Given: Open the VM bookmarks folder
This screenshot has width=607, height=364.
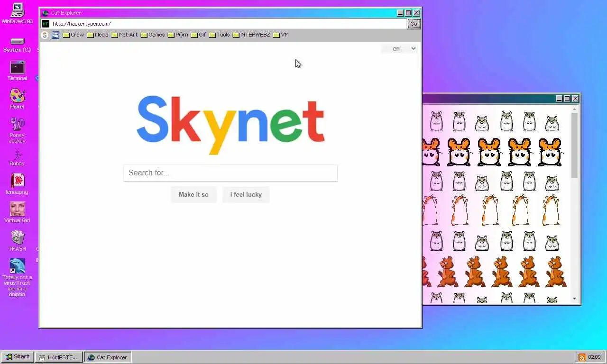Looking at the screenshot, I should pyautogui.click(x=281, y=35).
